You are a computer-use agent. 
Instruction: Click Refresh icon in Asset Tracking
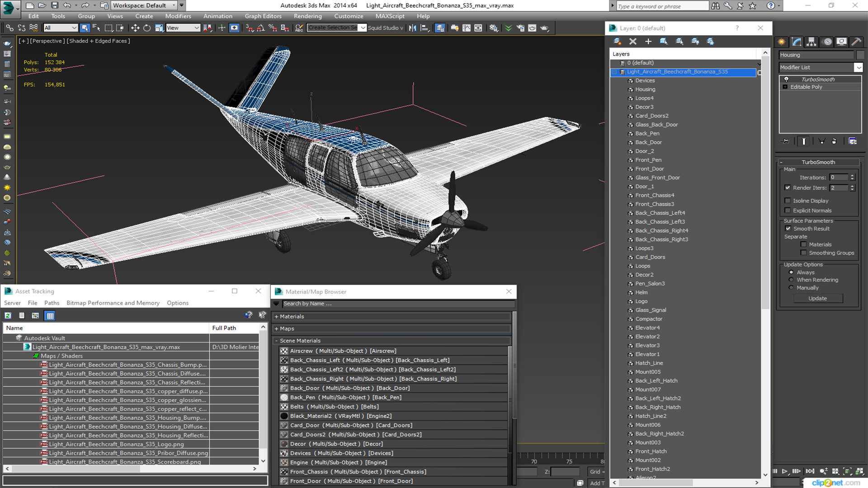point(8,315)
